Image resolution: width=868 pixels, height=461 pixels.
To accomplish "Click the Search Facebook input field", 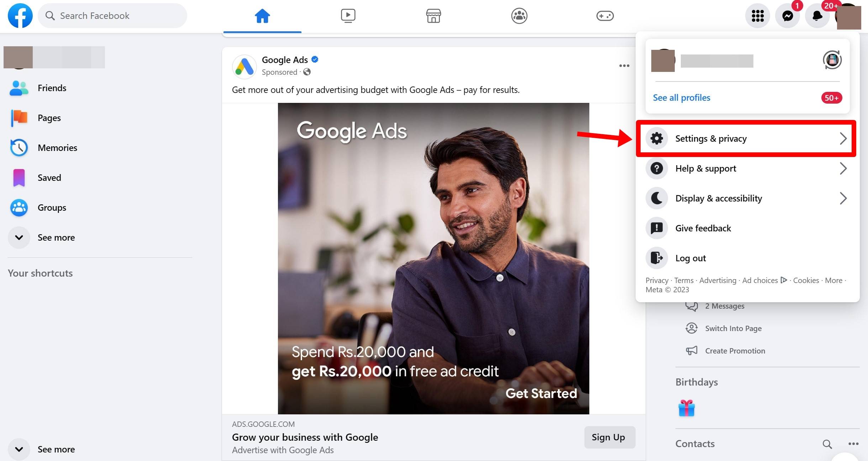I will 112,16.
